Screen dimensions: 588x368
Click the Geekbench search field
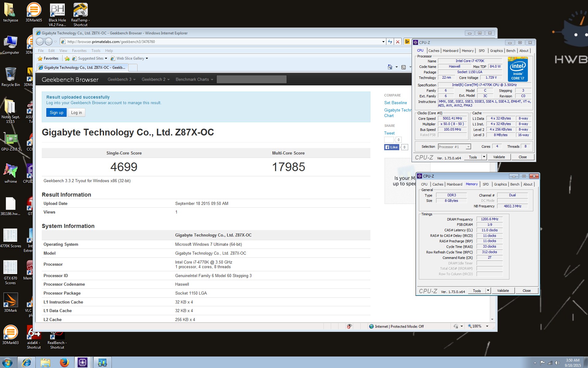251,79
